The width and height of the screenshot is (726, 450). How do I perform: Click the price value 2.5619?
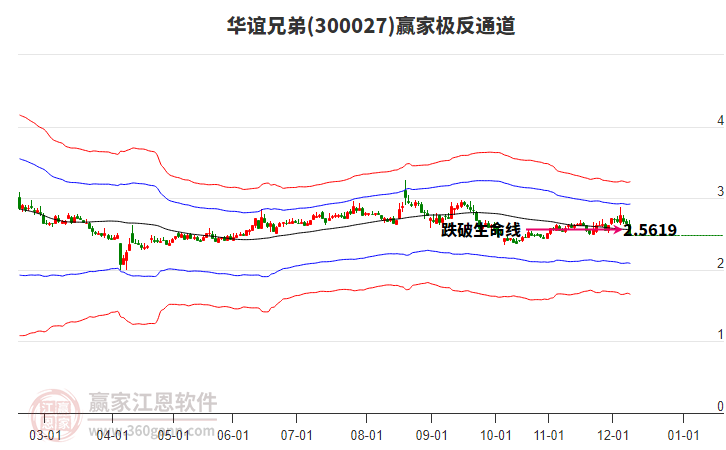click(650, 230)
